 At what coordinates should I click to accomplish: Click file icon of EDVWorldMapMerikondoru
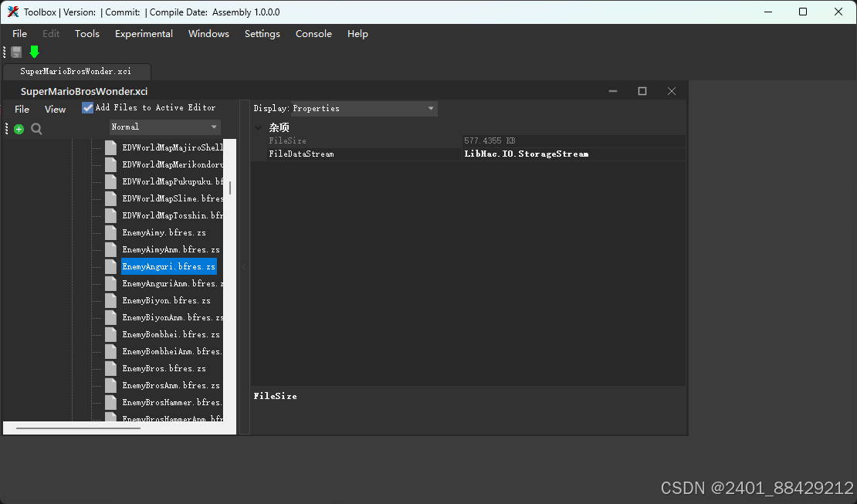pyautogui.click(x=111, y=164)
